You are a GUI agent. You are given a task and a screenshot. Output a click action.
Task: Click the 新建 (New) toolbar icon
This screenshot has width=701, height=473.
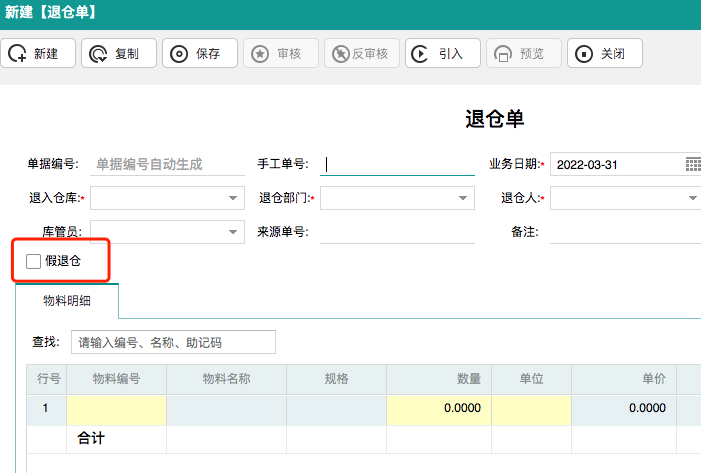19,54
